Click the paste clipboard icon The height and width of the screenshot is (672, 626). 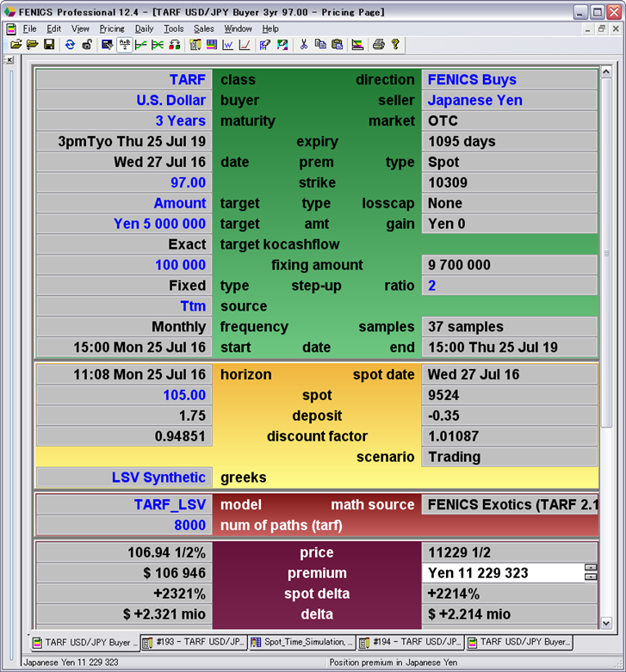(x=337, y=45)
